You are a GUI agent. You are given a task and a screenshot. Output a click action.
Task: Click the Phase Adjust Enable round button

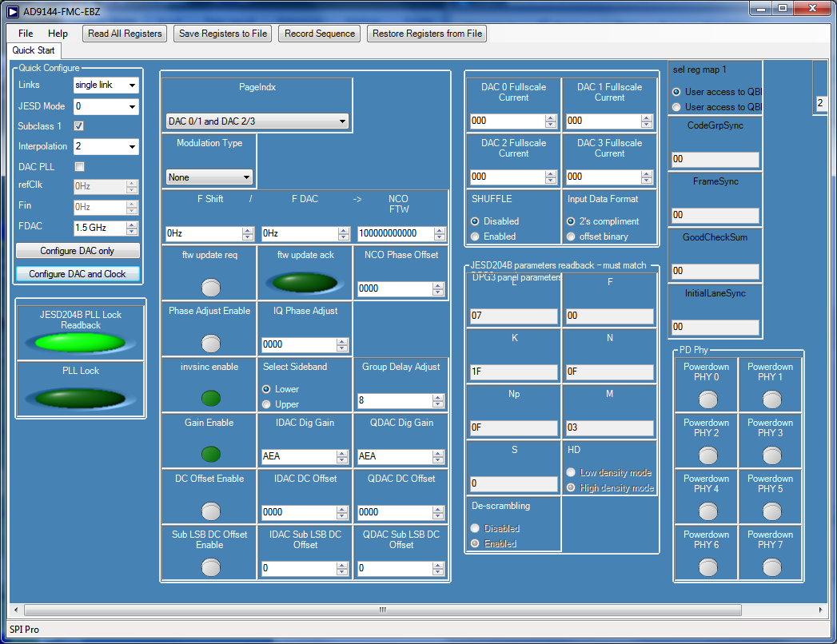coord(209,343)
